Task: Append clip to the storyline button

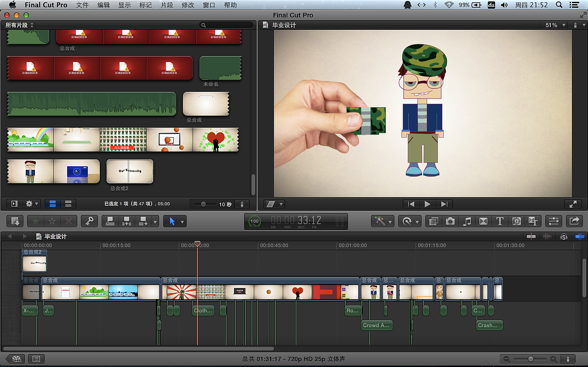Action: [143, 221]
